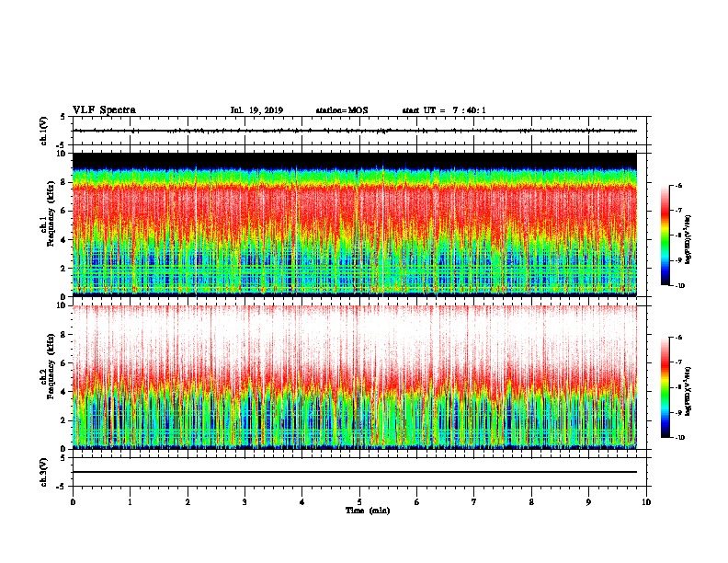Click the 'VLF Spectra' plot title
This screenshot has width=728, height=563.
click(x=104, y=110)
